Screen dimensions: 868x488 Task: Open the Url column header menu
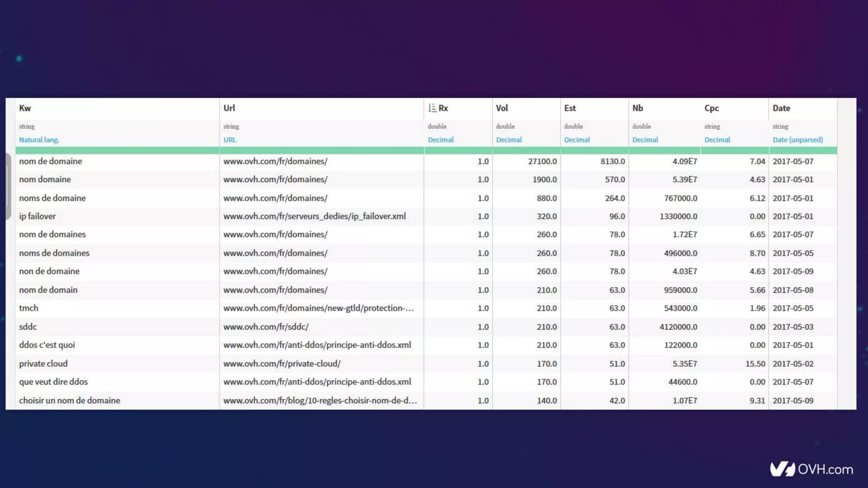click(229, 108)
